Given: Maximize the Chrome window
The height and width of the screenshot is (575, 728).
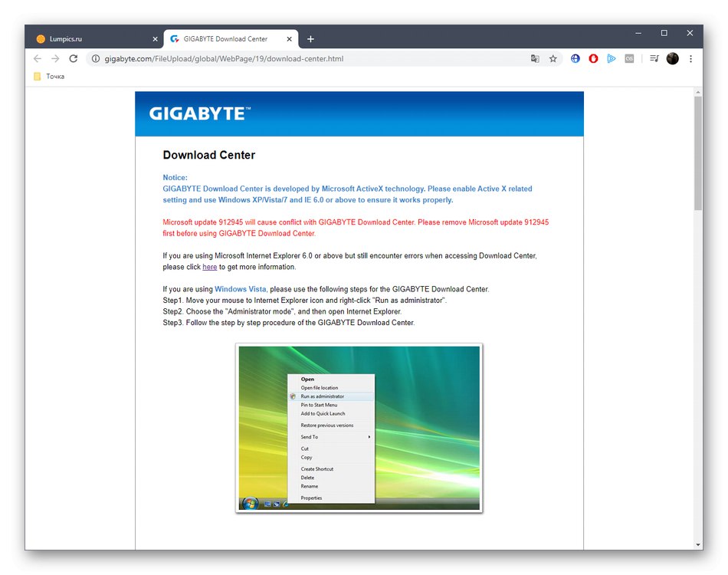Looking at the screenshot, I should pyautogui.click(x=664, y=33).
